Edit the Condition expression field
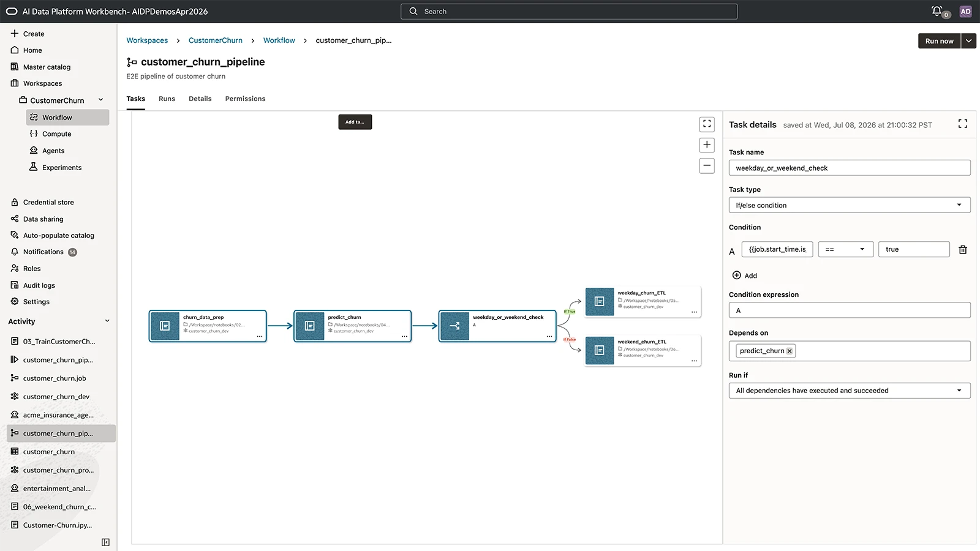This screenshot has width=980, height=551. pyautogui.click(x=850, y=310)
